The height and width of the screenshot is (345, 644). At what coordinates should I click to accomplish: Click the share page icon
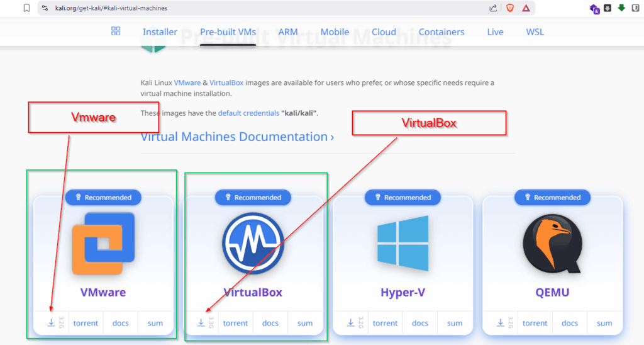coord(493,8)
